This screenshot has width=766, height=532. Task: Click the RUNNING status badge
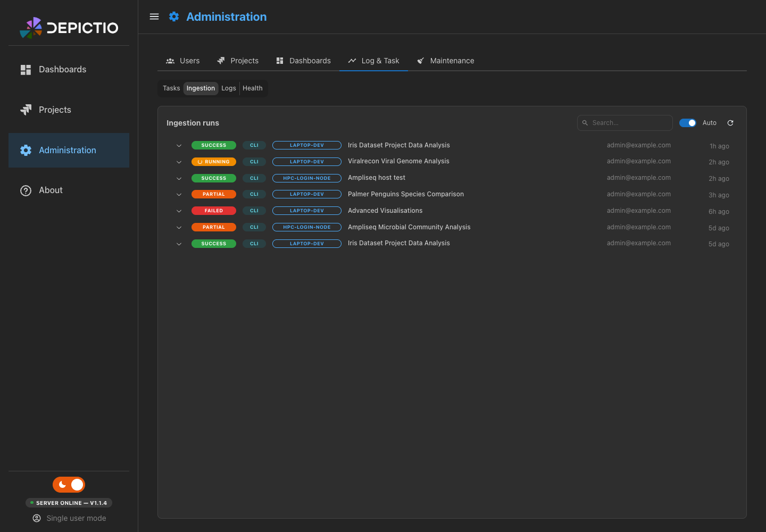point(214,162)
